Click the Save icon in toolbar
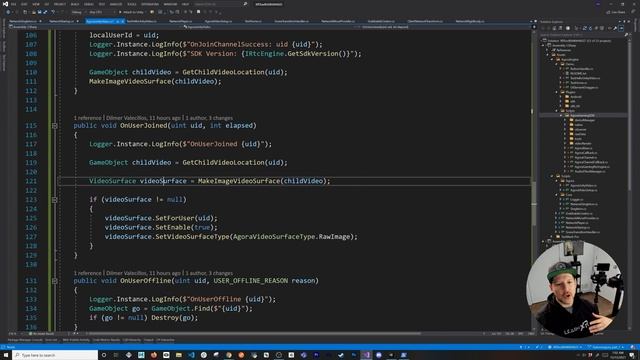 40,12
